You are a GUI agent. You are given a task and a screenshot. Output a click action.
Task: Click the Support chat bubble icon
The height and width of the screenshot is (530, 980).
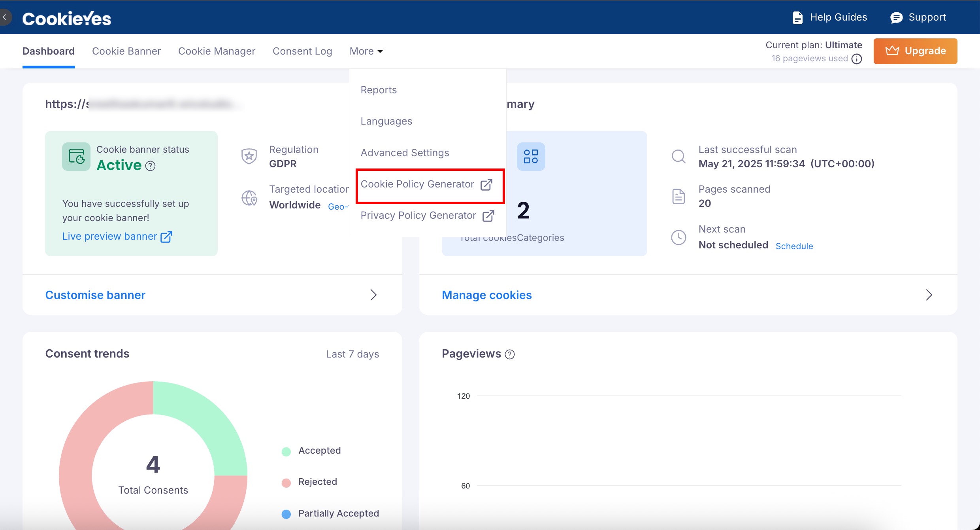896,18
